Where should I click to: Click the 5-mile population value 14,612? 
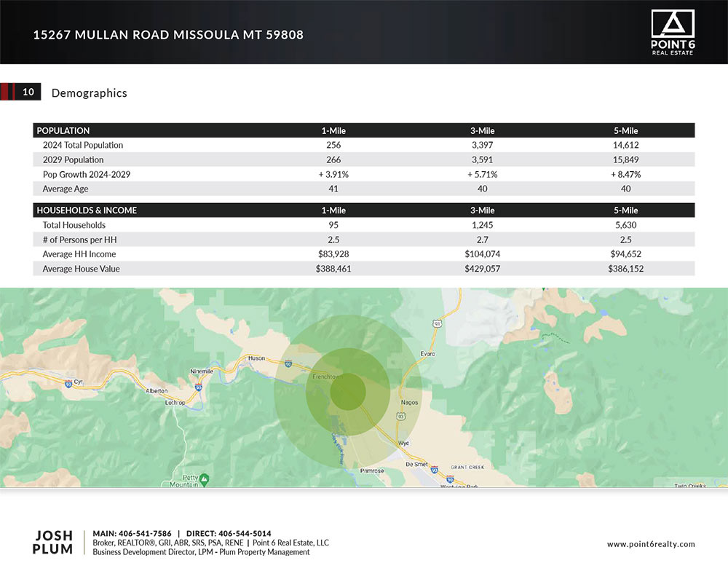(x=626, y=145)
